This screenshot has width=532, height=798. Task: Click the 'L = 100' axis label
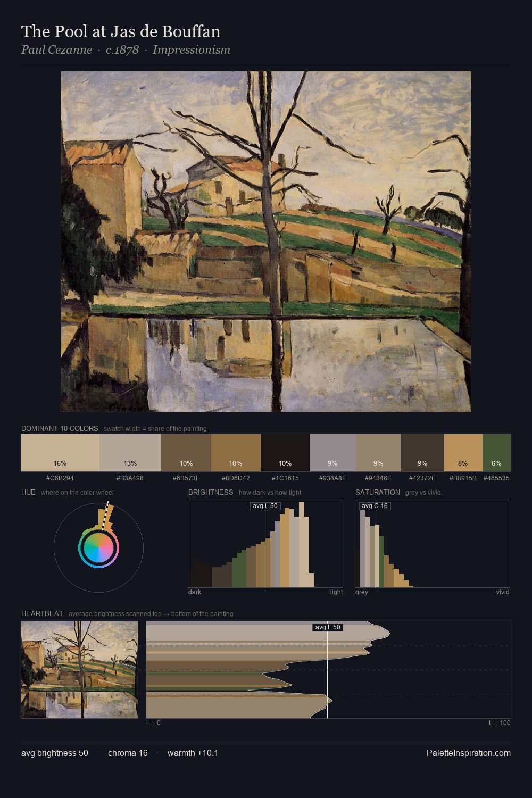[x=500, y=723]
